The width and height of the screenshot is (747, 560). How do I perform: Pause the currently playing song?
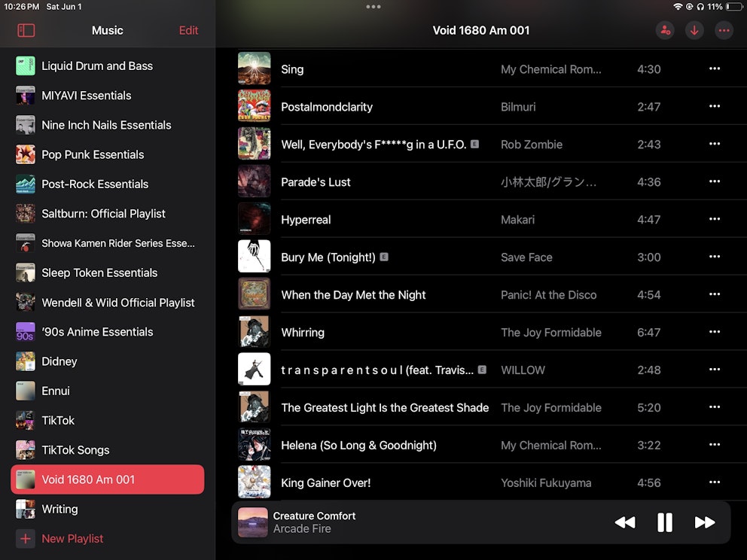[665, 522]
